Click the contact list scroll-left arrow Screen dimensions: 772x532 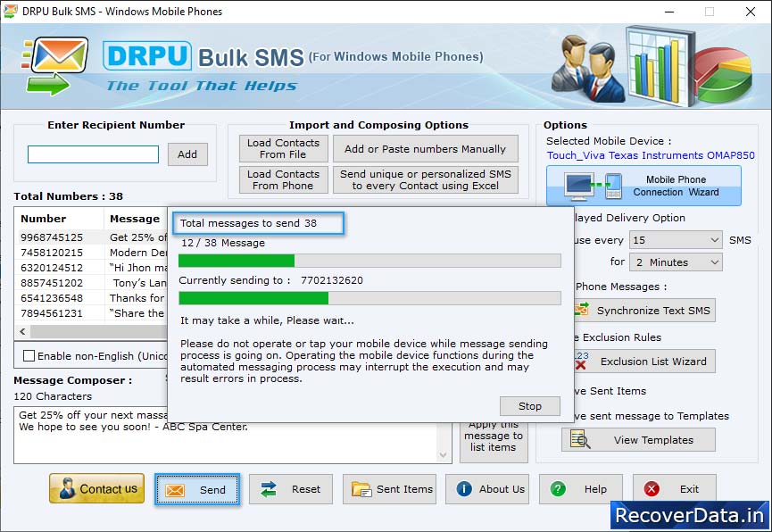click(22, 331)
